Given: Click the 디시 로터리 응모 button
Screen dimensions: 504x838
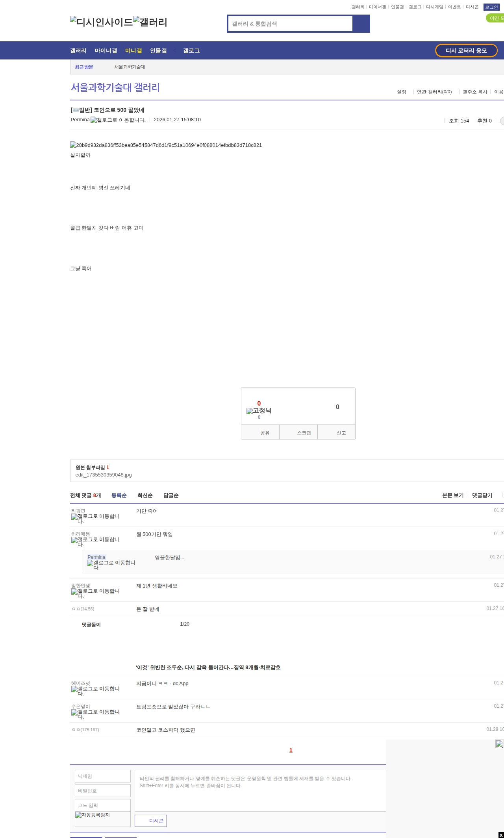Looking at the screenshot, I should tap(466, 50).
